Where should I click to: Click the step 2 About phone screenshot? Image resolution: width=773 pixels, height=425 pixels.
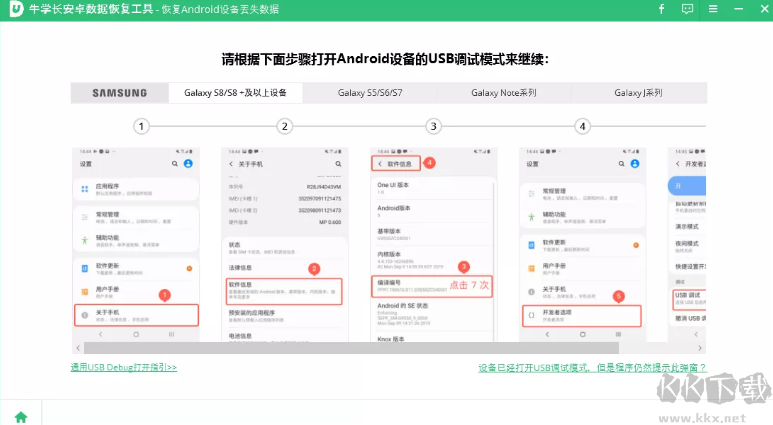coord(285,244)
